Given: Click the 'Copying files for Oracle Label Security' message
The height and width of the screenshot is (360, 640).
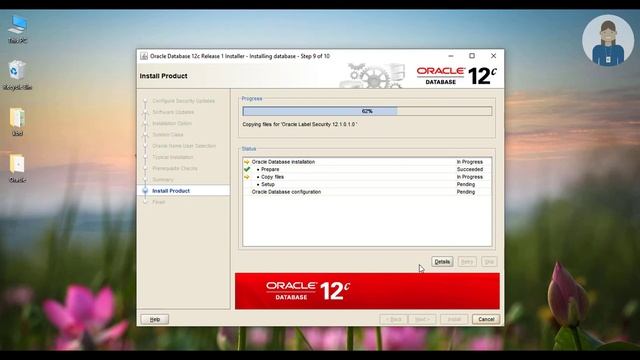Looking at the screenshot, I should (x=300, y=124).
